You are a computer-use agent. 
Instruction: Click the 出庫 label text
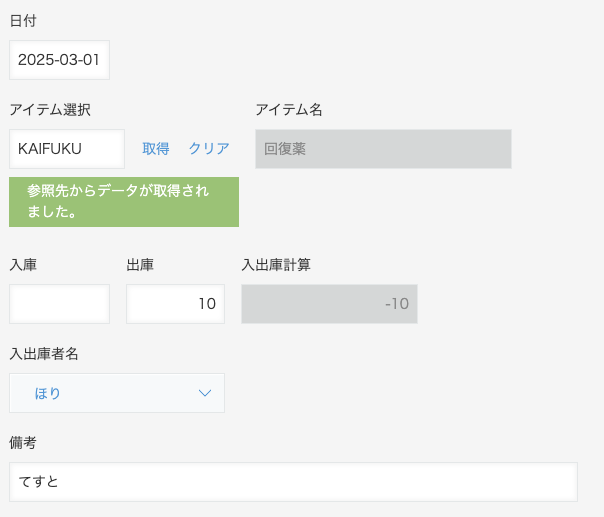pos(140,265)
